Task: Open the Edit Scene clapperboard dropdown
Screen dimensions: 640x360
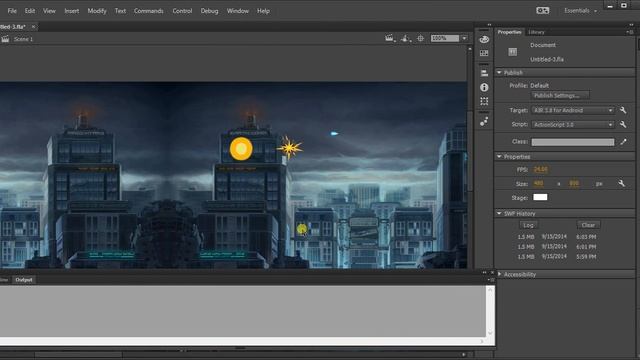Action: (x=390, y=38)
